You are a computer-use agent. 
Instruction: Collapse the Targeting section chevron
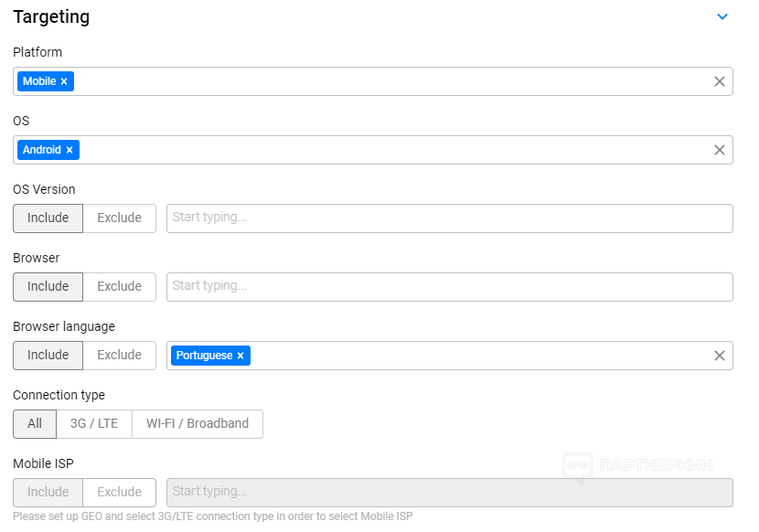(722, 16)
